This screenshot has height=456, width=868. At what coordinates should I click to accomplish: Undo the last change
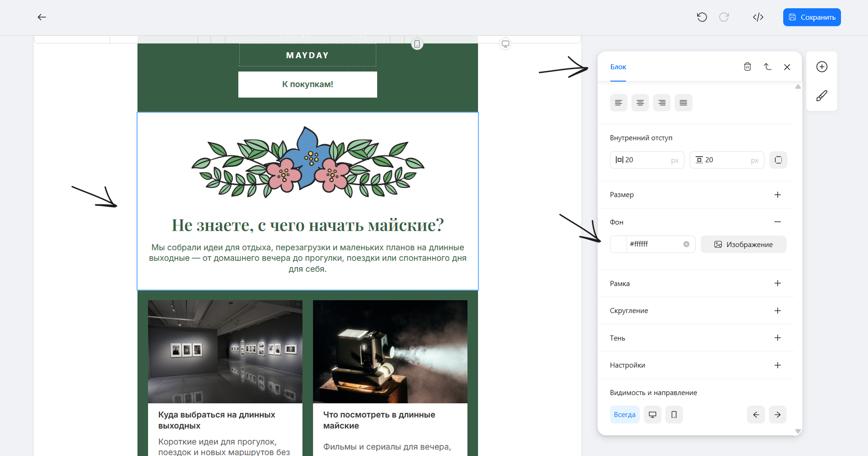coord(702,17)
